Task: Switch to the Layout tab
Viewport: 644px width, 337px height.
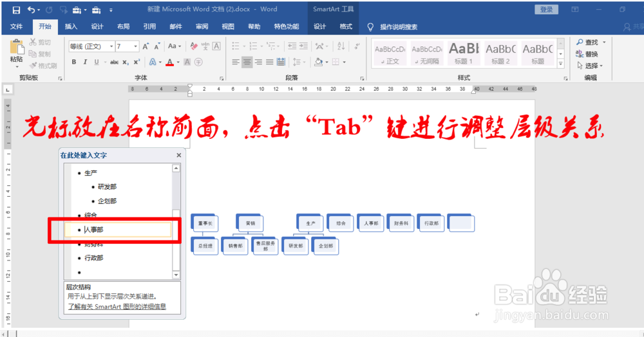Action: [123, 26]
